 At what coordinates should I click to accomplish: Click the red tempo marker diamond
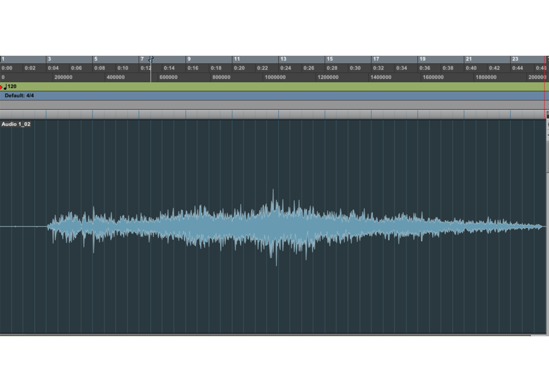tap(2, 86)
